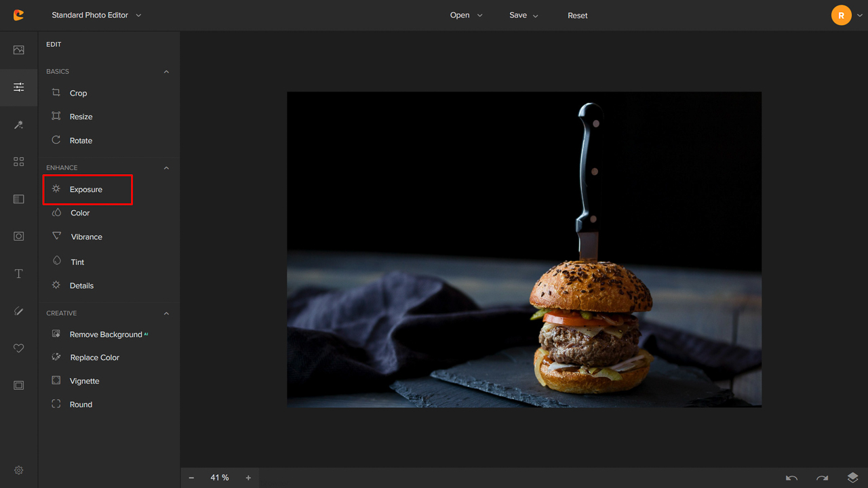Click the zoom in plus button

pos(248,478)
